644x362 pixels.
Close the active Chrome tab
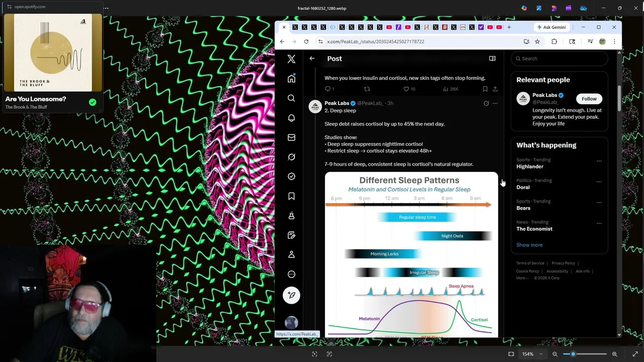[284, 27]
